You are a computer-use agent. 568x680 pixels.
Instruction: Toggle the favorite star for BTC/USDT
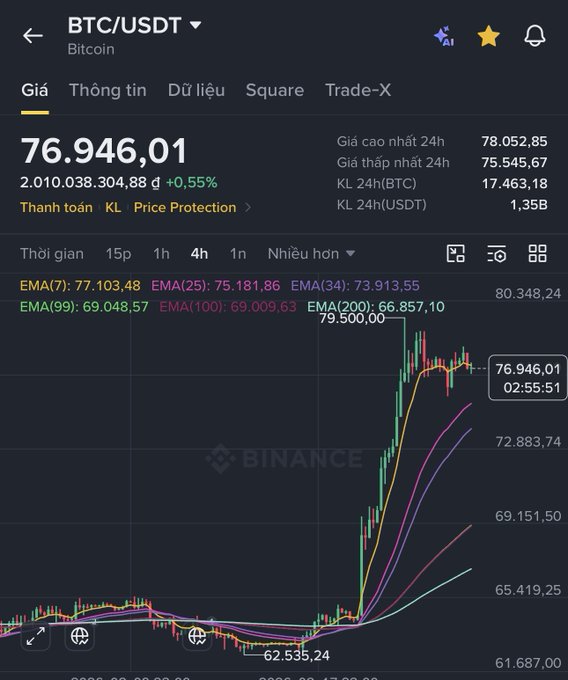(489, 36)
